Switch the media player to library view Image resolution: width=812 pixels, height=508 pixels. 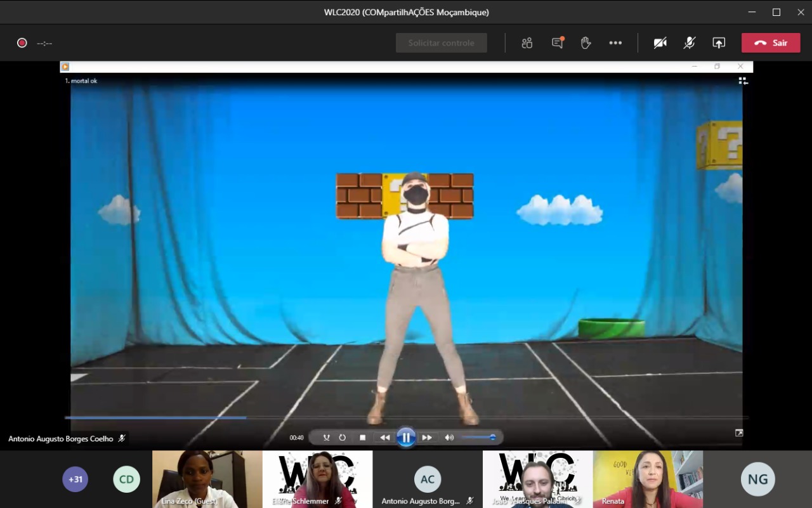pyautogui.click(x=743, y=81)
